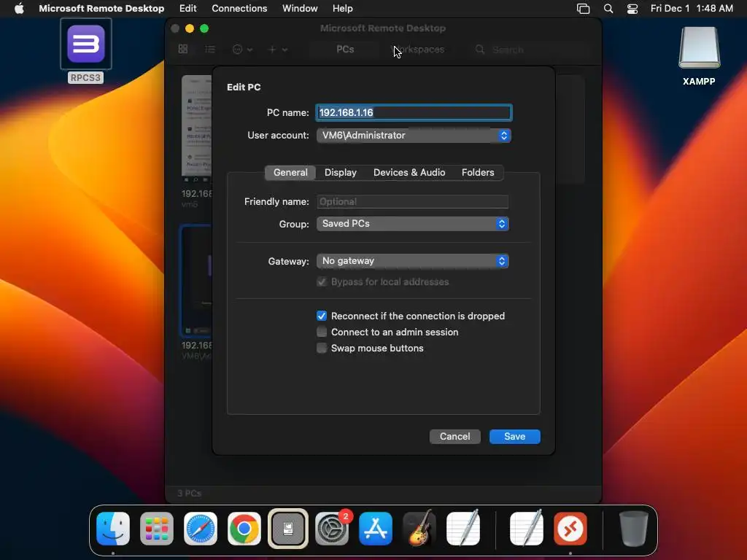The image size is (747, 560).
Task: Open the second TextEdit dock icon
Action: tap(527, 529)
